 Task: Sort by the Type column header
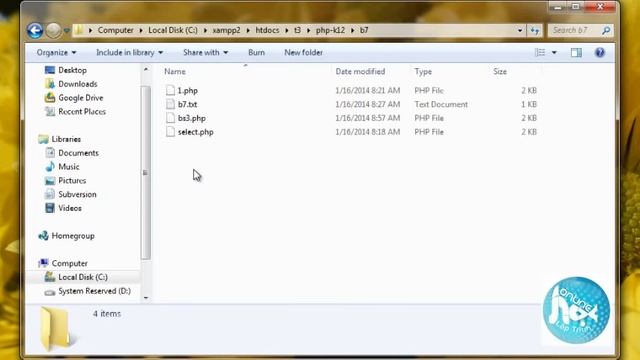[423, 71]
